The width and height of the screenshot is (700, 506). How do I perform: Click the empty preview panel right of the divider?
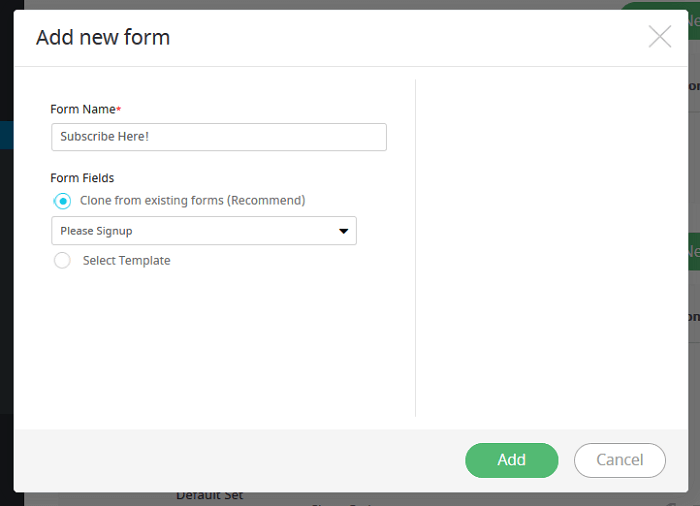(550, 248)
